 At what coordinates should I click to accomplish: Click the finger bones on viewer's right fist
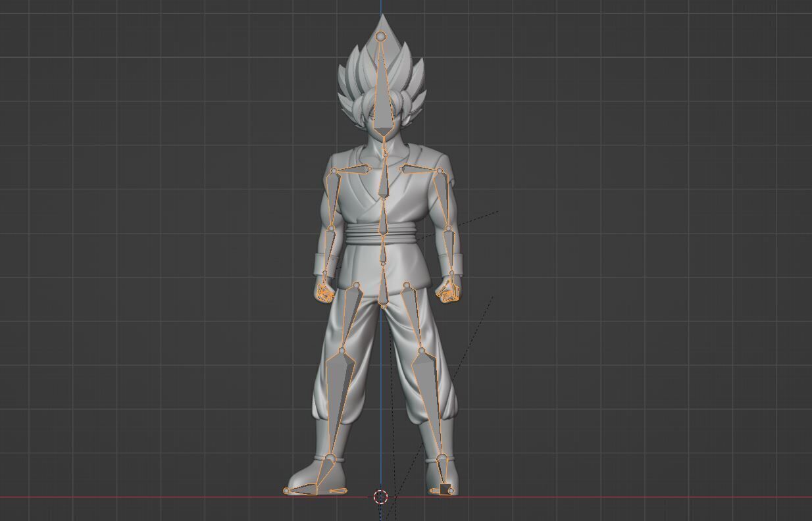coord(450,291)
